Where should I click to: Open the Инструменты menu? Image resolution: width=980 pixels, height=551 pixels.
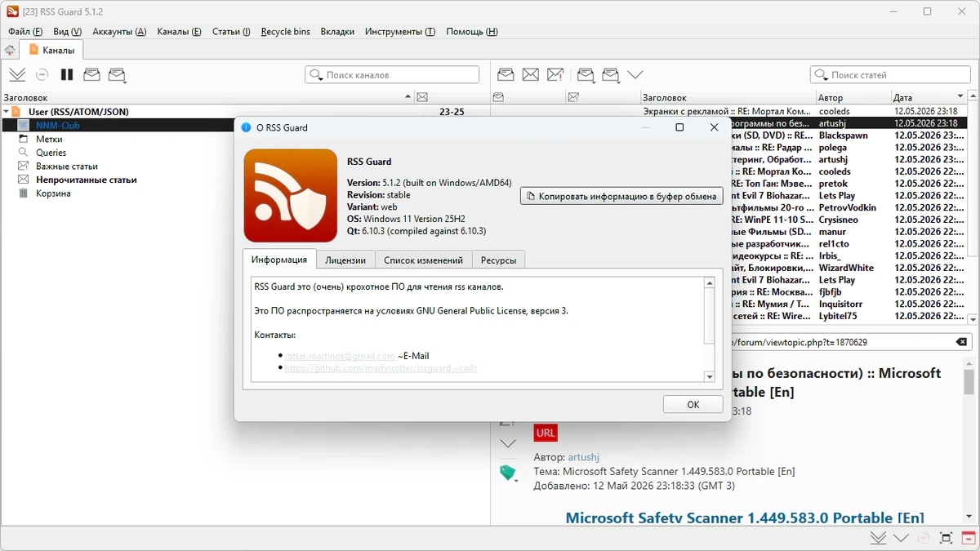click(400, 32)
